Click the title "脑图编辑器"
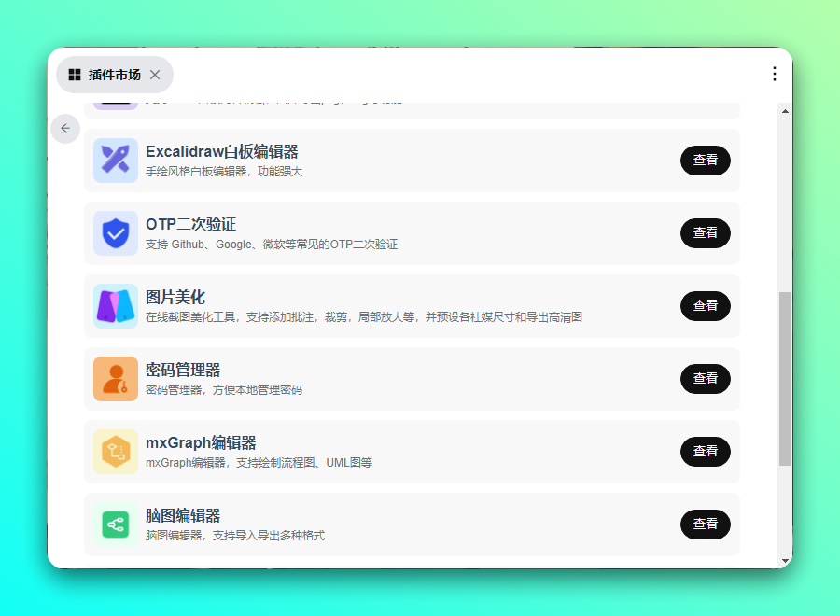The width and height of the screenshot is (840, 616). pyautogui.click(x=183, y=516)
